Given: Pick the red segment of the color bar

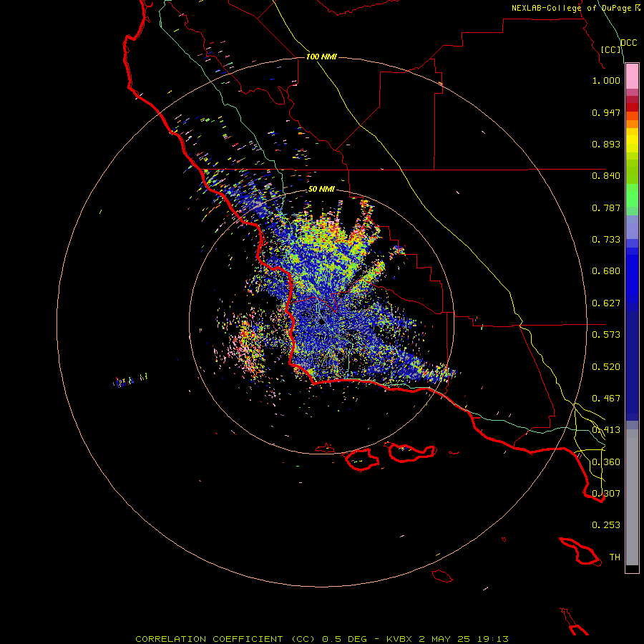Looking at the screenshot, I should [632, 107].
